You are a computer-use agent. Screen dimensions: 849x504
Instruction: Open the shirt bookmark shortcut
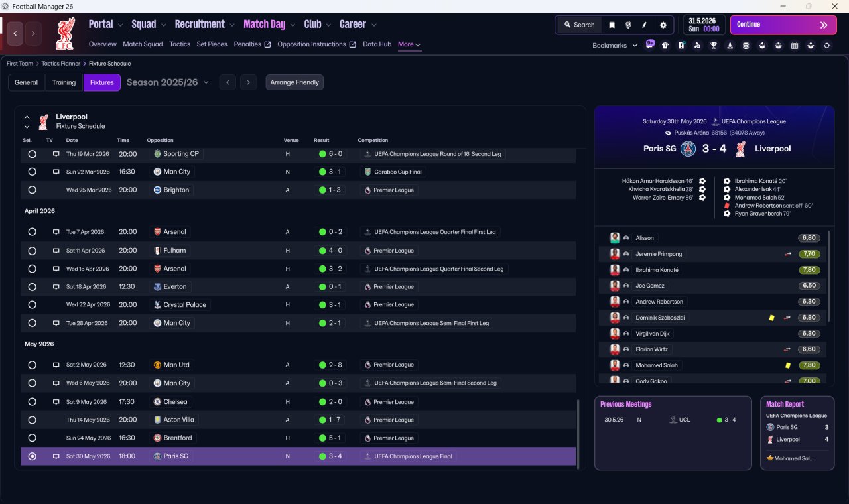tap(665, 45)
